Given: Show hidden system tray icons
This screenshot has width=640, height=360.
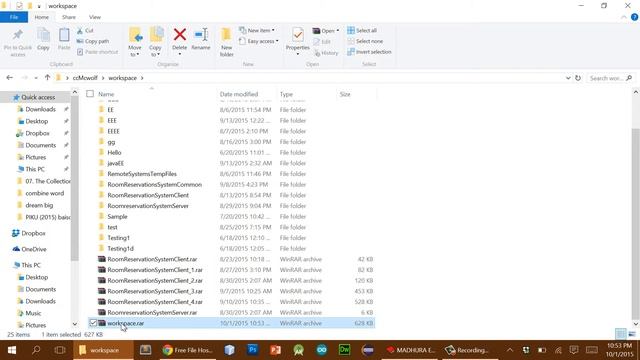Looking at the screenshot, I should coord(510,350).
